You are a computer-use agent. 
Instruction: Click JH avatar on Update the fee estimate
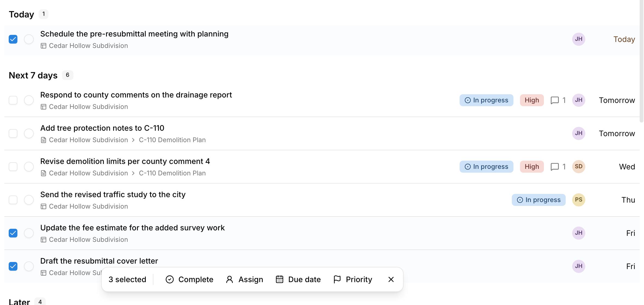pyautogui.click(x=579, y=233)
